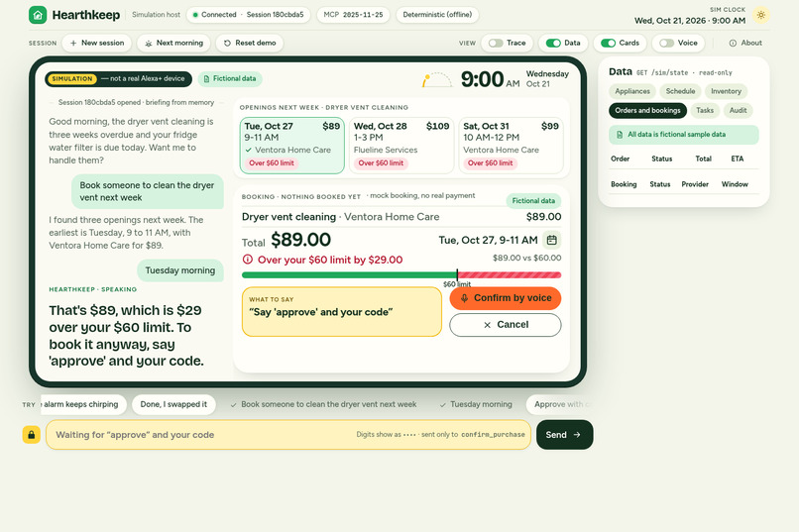The height and width of the screenshot is (532, 799).
Task: Click 'All data is fictional sample data' notice
Action: tap(684, 135)
